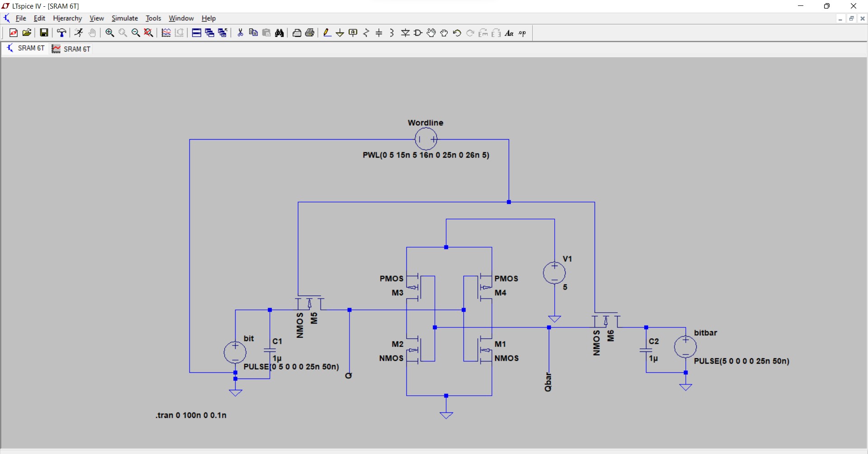Select the Zoom In tool
This screenshot has width=868, height=454.
click(110, 33)
